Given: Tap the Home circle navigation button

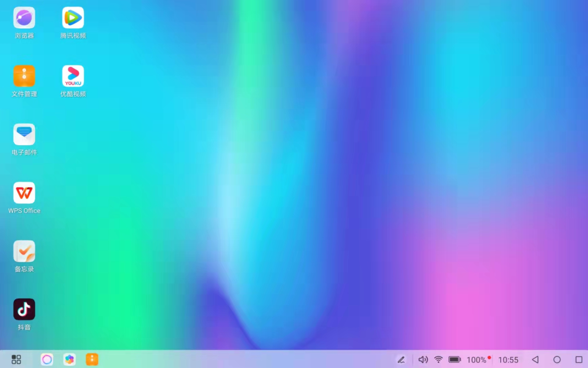Looking at the screenshot, I should click(x=557, y=359).
